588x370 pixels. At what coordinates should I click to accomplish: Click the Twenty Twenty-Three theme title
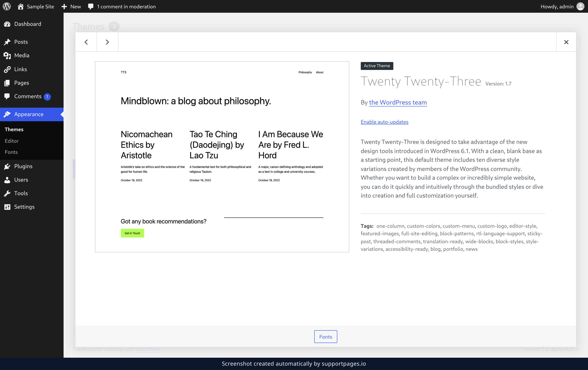[421, 81]
